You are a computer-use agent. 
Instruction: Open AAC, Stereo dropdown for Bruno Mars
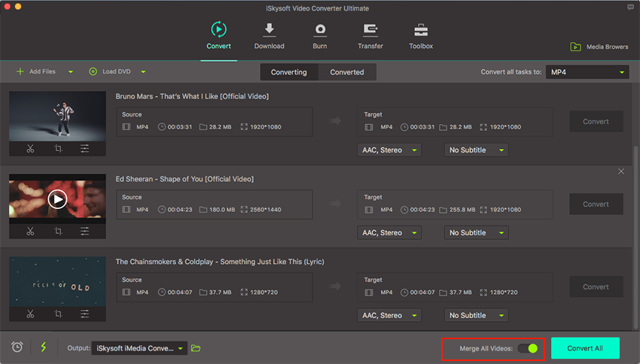[x=389, y=150]
